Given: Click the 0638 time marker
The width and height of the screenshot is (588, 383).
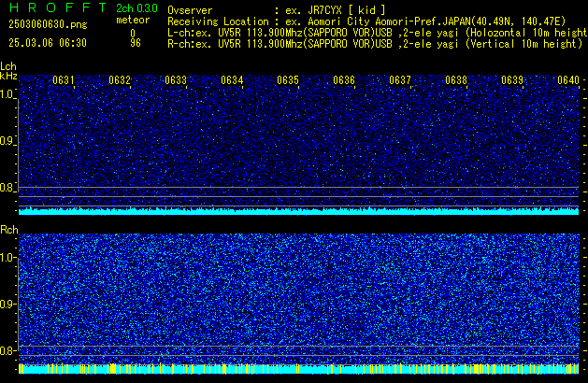Looking at the screenshot, I should tap(456, 80).
